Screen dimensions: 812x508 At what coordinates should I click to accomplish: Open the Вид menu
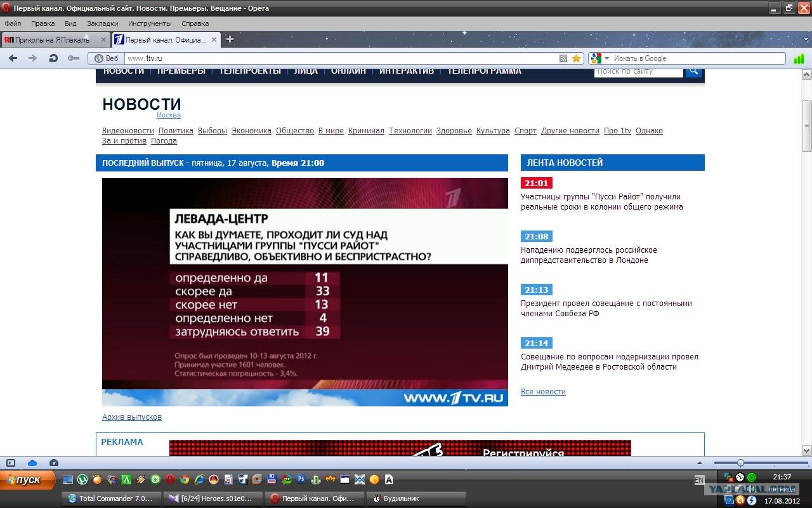[70, 23]
